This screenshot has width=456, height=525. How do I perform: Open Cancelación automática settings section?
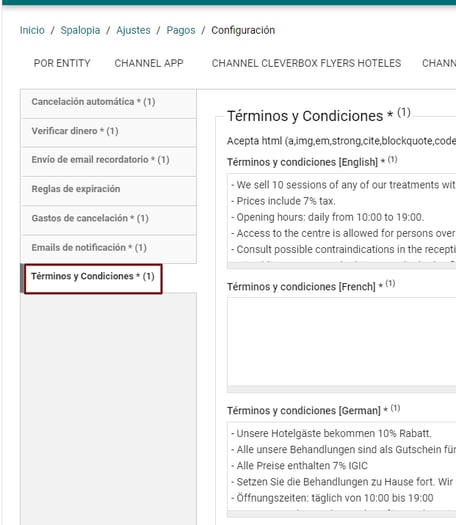pos(108,102)
